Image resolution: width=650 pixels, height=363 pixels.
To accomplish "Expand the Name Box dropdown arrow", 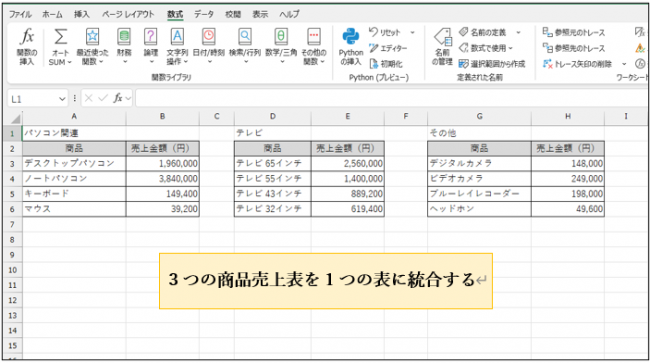I will 62,99.
